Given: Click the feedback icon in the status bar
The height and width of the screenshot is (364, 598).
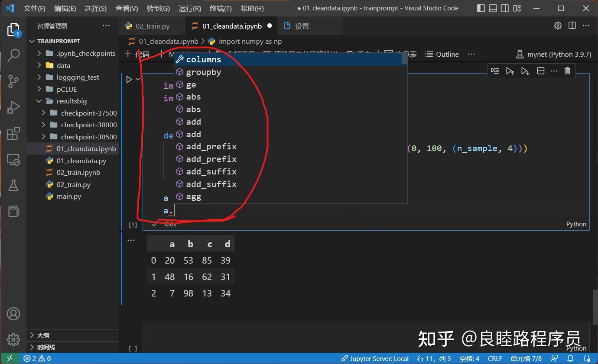Looking at the screenshot, I should point(554,358).
